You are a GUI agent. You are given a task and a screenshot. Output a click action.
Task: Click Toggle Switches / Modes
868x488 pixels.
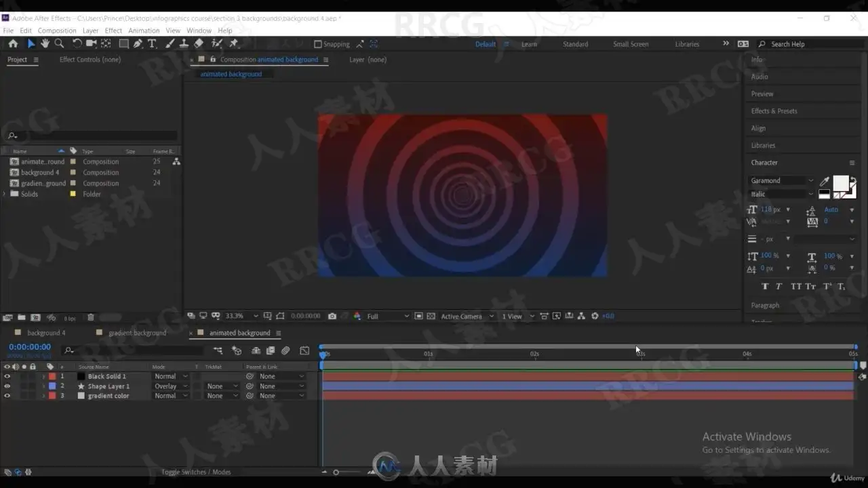[196, 472]
